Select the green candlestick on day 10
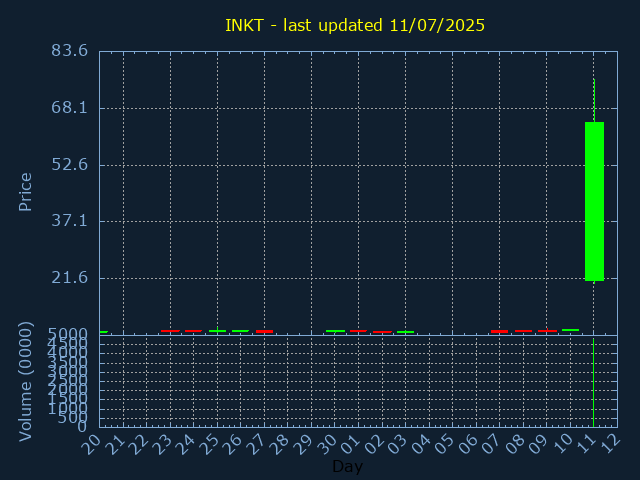The height and width of the screenshot is (480, 640). tap(570, 329)
